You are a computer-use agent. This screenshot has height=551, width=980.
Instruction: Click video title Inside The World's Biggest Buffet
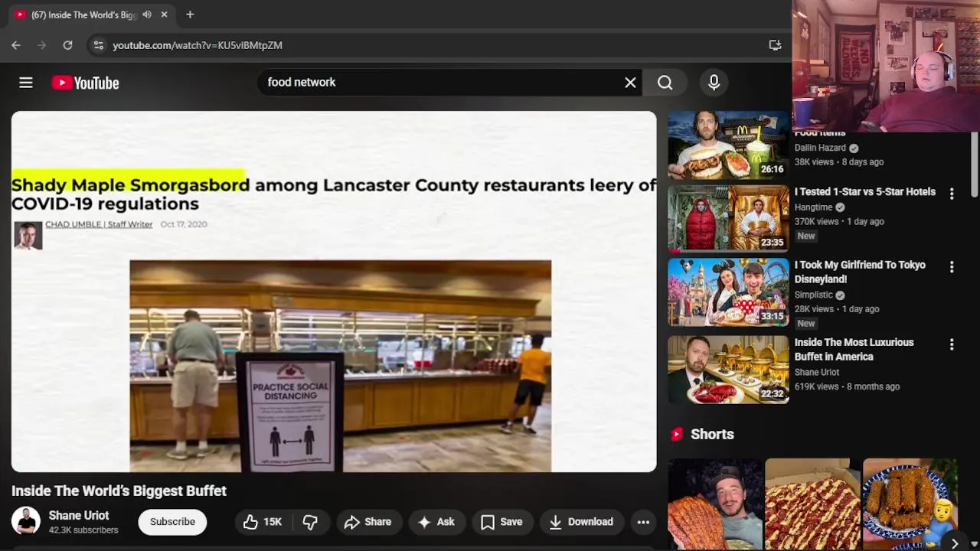coord(119,491)
